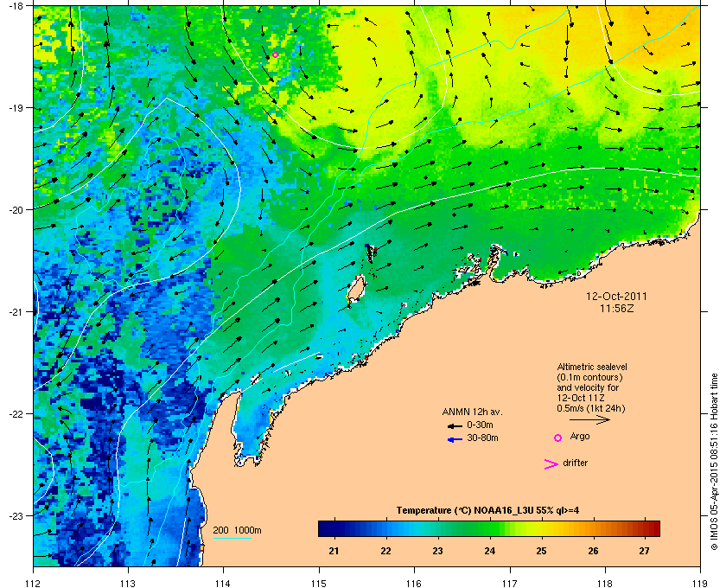Click the '113' longitude axis label
This screenshot has width=726, height=588.
[x=128, y=583]
